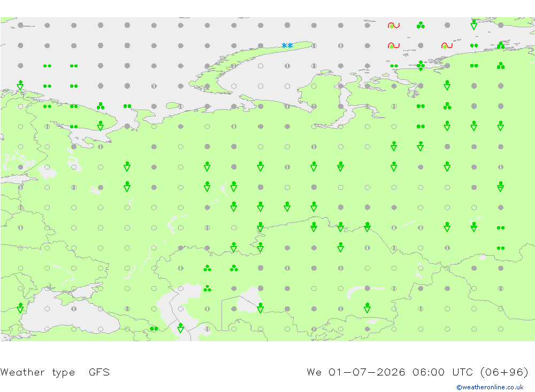Click the shower symbol over the Aral Sea

coord(261,308)
